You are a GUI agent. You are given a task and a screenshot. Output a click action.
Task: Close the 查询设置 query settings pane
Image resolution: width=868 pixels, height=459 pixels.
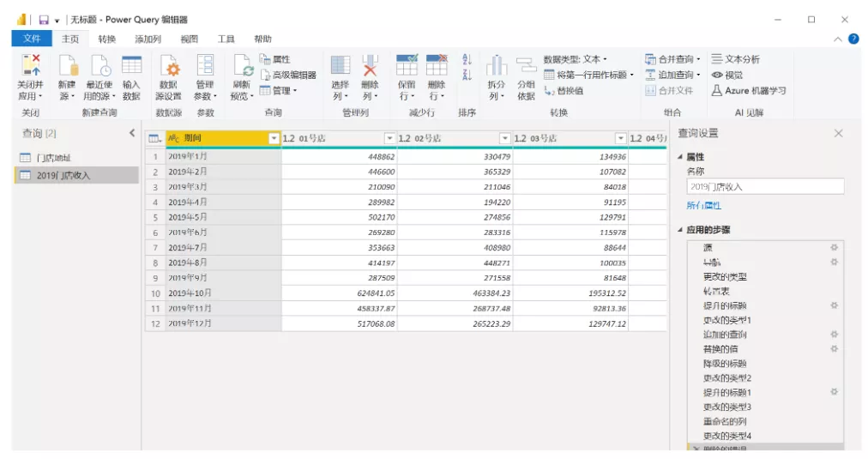[838, 134]
